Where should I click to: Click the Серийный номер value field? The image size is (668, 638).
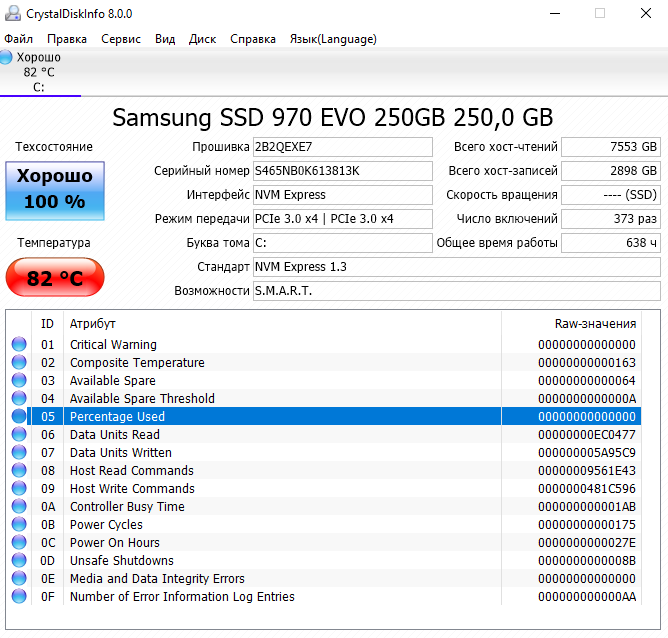coord(342,171)
